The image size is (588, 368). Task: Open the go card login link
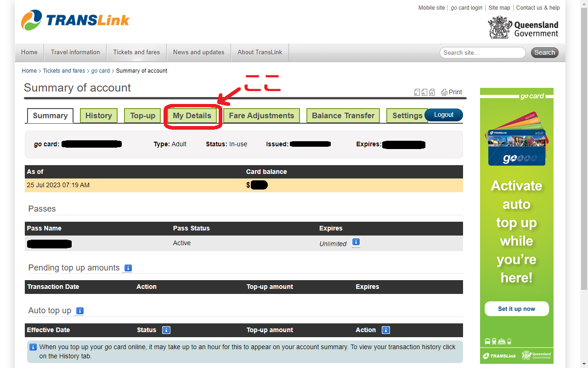pyautogui.click(x=466, y=8)
